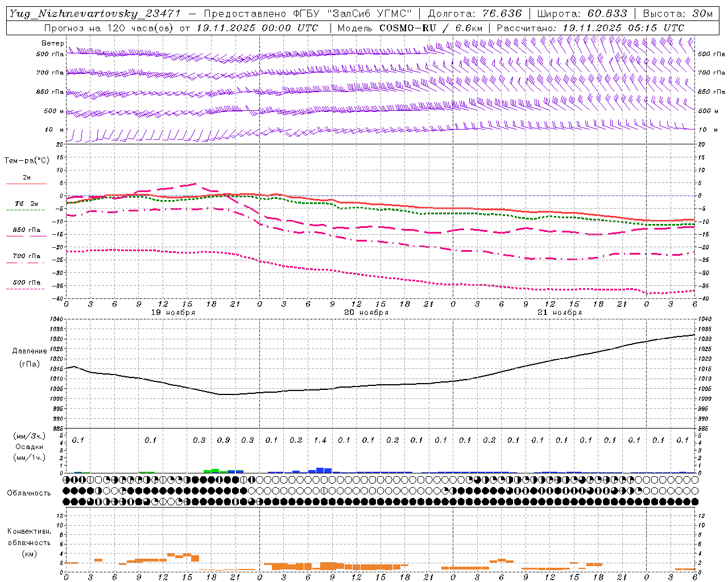Click the dashed line sample under 'Td 2м' legend
Image resolution: width=728 pixels, height=582 pixels.
click(26, 210)
